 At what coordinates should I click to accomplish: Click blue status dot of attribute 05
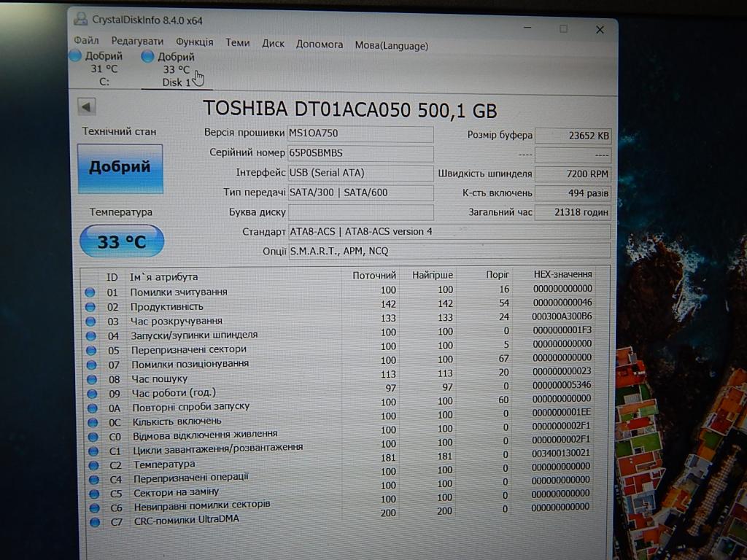click(91, 350)
